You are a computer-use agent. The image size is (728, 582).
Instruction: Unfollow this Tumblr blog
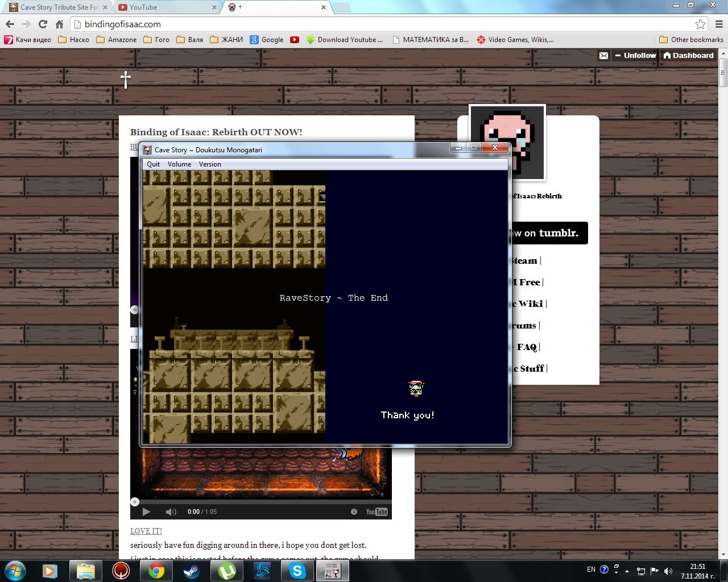click(x=635, y=55)
